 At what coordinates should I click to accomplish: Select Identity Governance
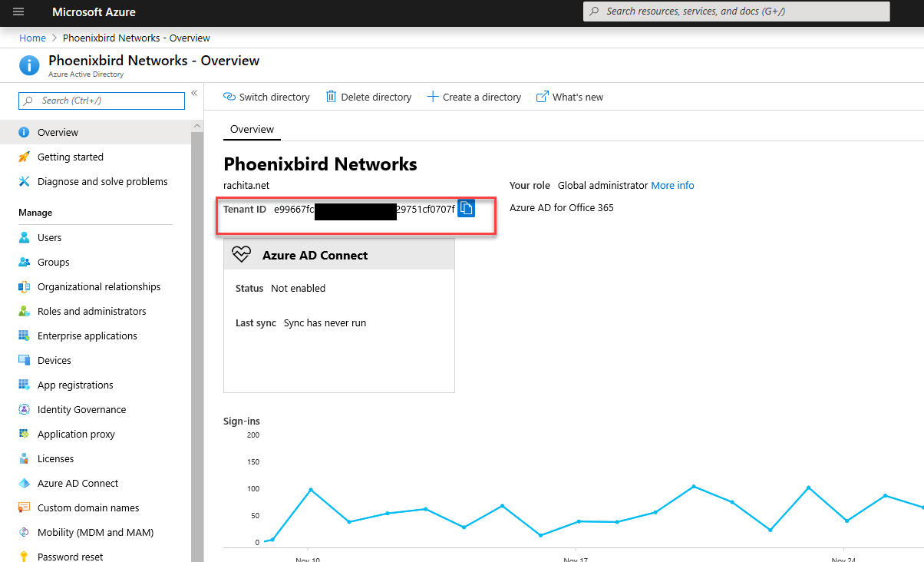click(x=81, y=409)
